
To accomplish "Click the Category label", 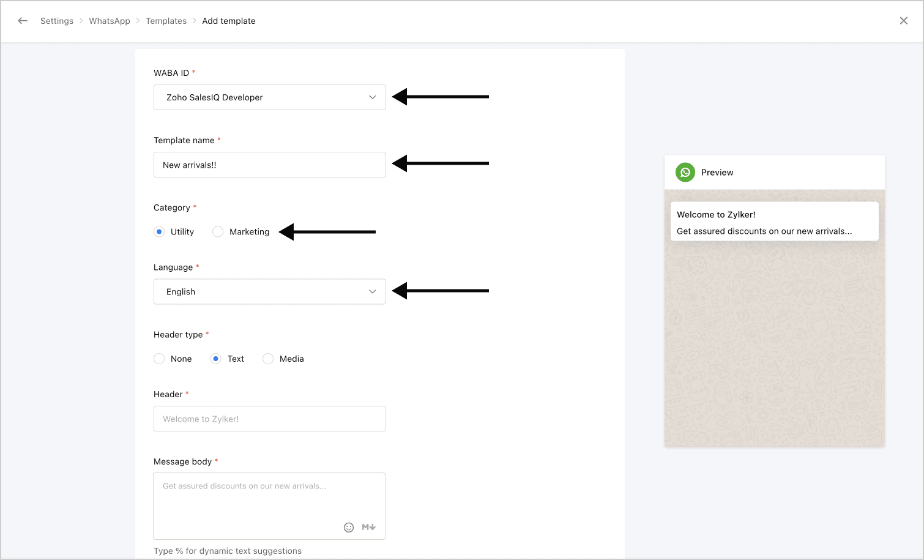I will pos(172,207).
